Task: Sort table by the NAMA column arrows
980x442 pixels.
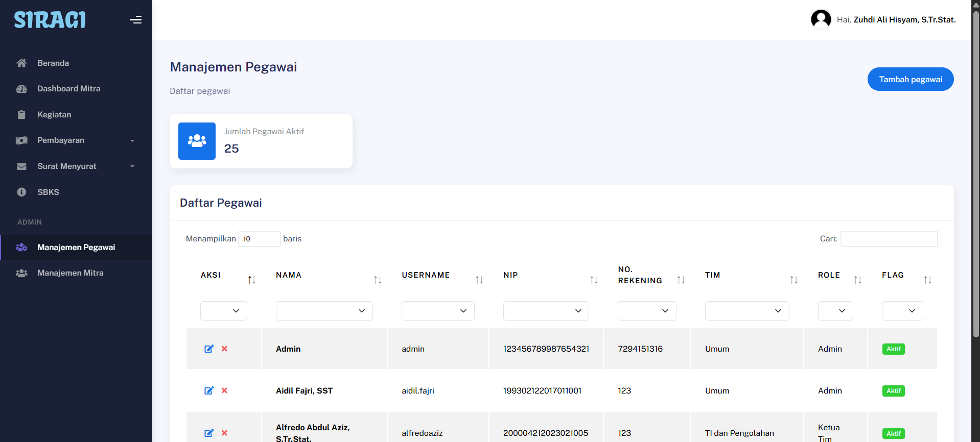Action: [378, 280]
